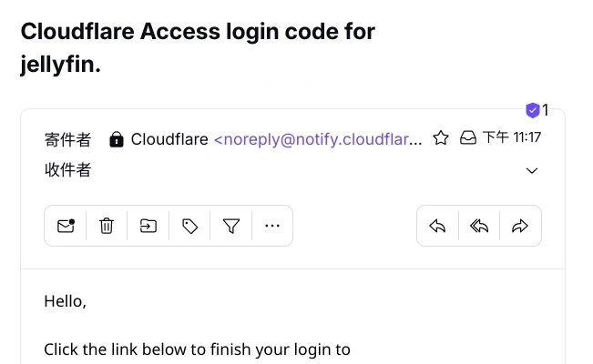Click the inbox location icon
593x364 pixels.
(467, 138)
